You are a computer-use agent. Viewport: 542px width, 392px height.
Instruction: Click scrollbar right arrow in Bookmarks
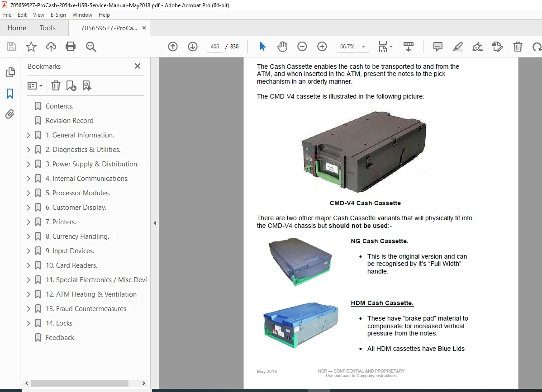tap(144, 383)
